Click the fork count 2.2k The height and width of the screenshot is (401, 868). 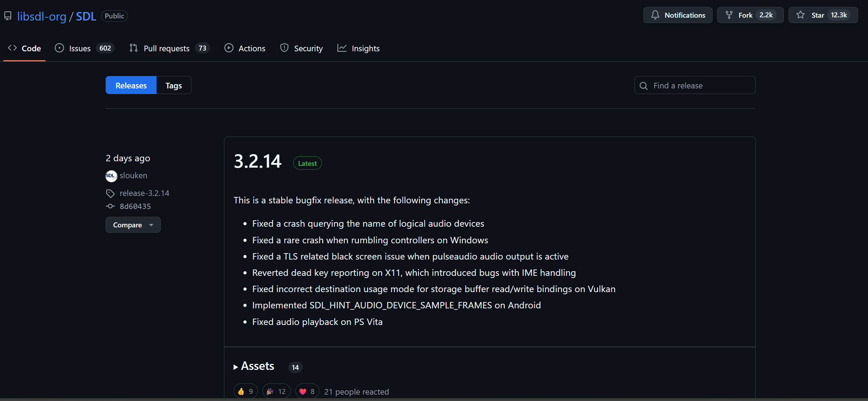pos(766,15)
